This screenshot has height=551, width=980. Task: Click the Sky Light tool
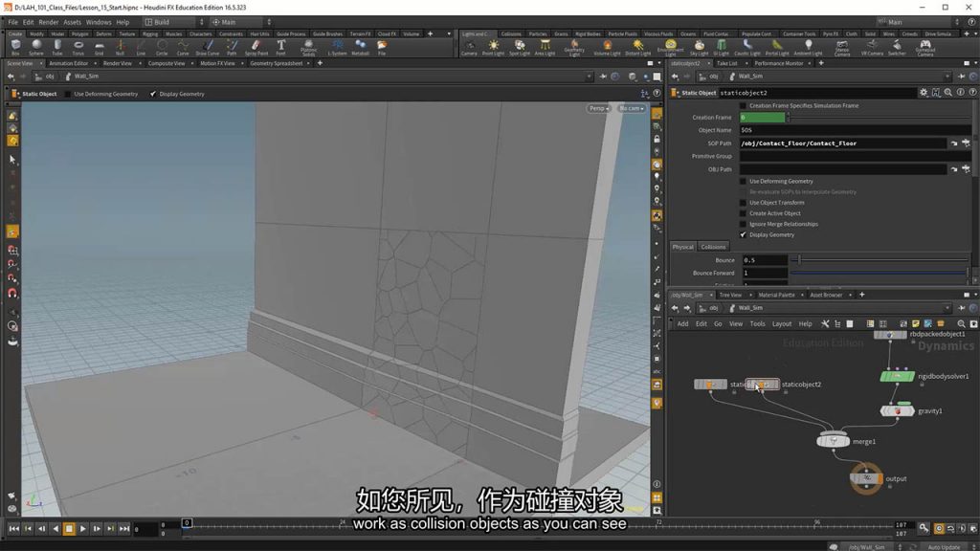pyautogui.click(x=699, y=48)
